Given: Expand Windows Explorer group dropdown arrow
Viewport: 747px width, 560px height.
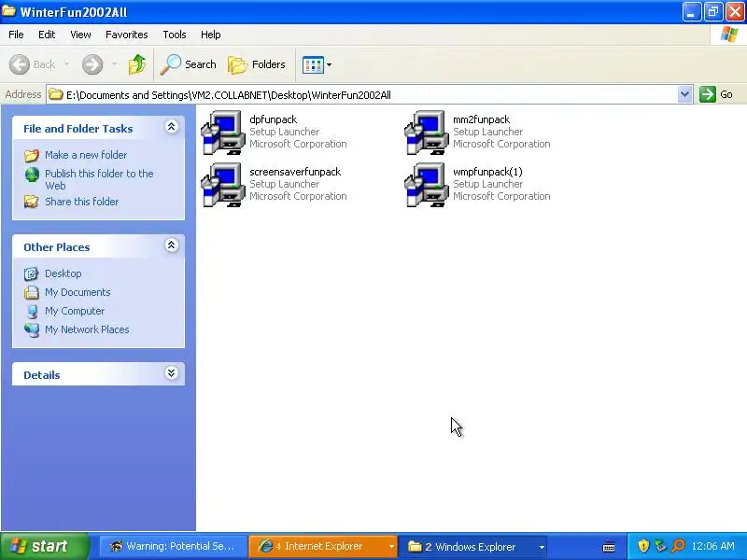Looking at the screenshot, I should (x=542, y=547).
